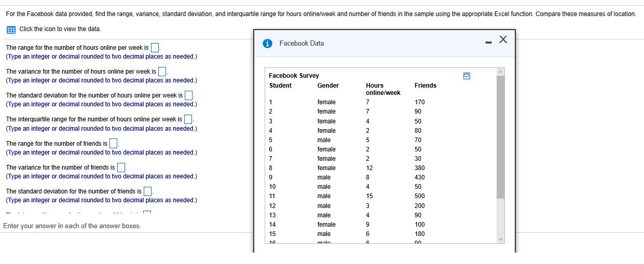Click the 'Click the icon to view the data' text
The width and height of the screenshot is (644, 264).
[60, 29]
